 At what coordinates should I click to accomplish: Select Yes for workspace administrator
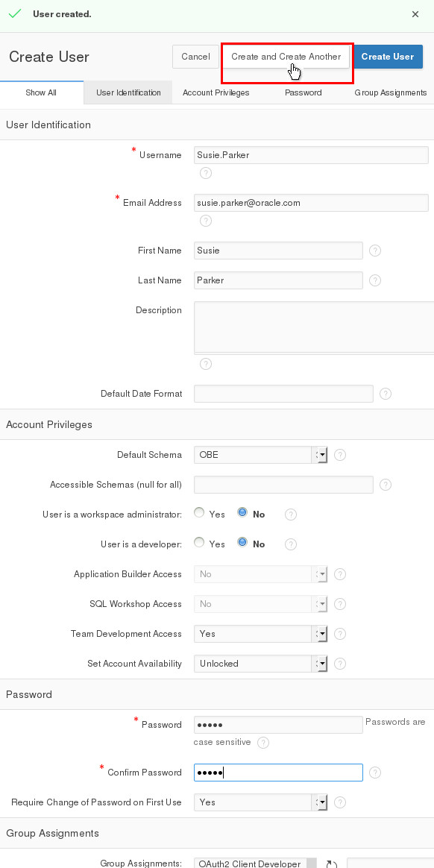click(199, 512)
